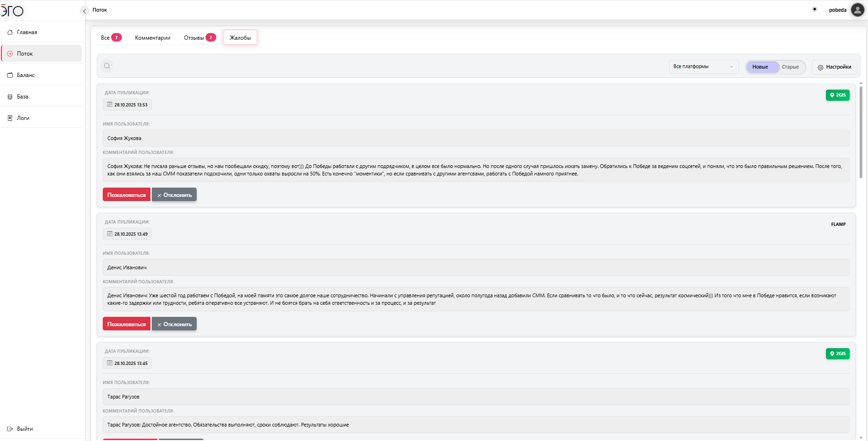Click the FLAMP platform label
This screenshot has width=868, height=441.
(838, 224)
